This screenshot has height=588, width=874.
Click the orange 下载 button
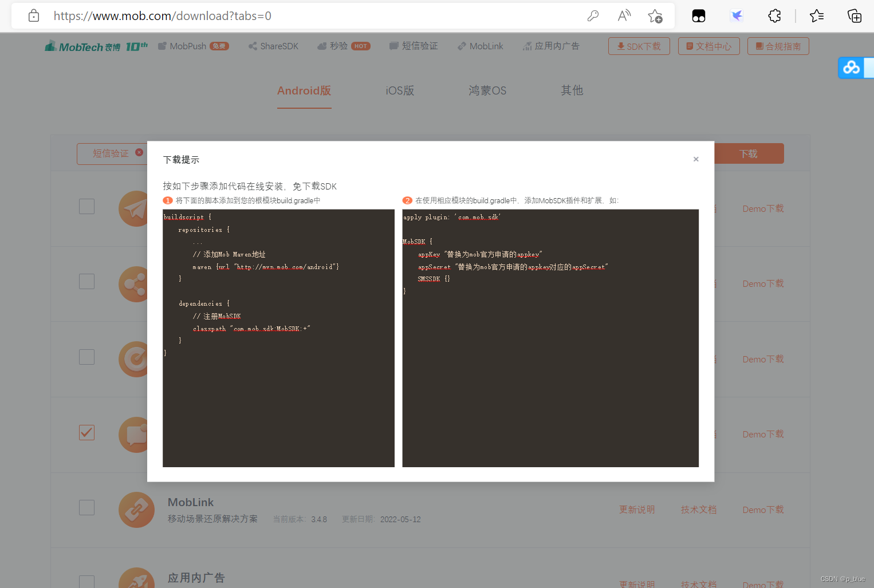coord(749,153)
